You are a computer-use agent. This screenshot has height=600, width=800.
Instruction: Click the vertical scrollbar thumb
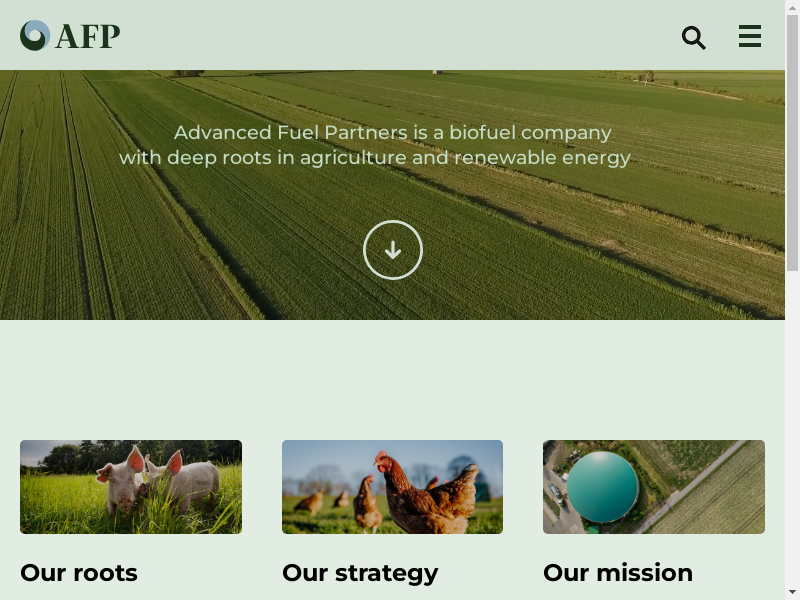tap(792, 143)
